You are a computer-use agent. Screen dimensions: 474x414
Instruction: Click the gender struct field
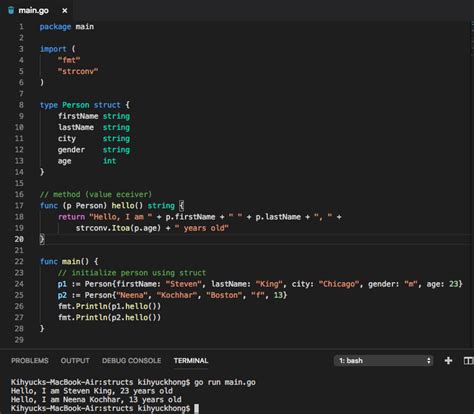pos(71,150)
